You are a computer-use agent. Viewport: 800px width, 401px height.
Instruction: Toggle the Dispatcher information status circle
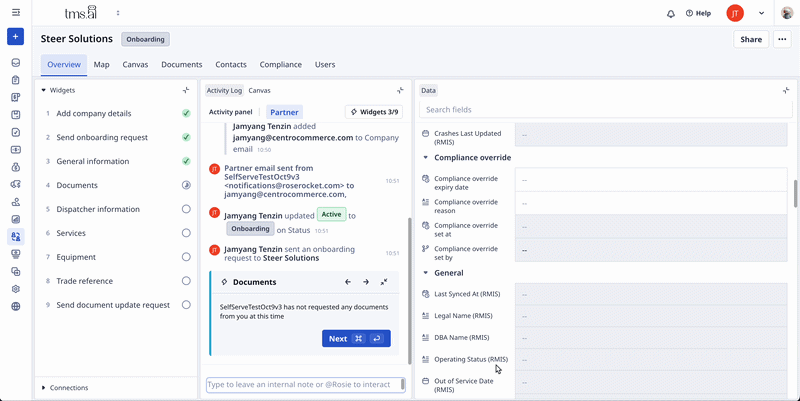click(x=186, y=209)
